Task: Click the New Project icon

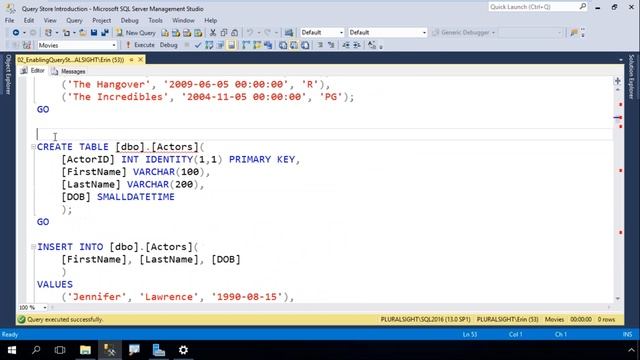Action: pos(49,32)
